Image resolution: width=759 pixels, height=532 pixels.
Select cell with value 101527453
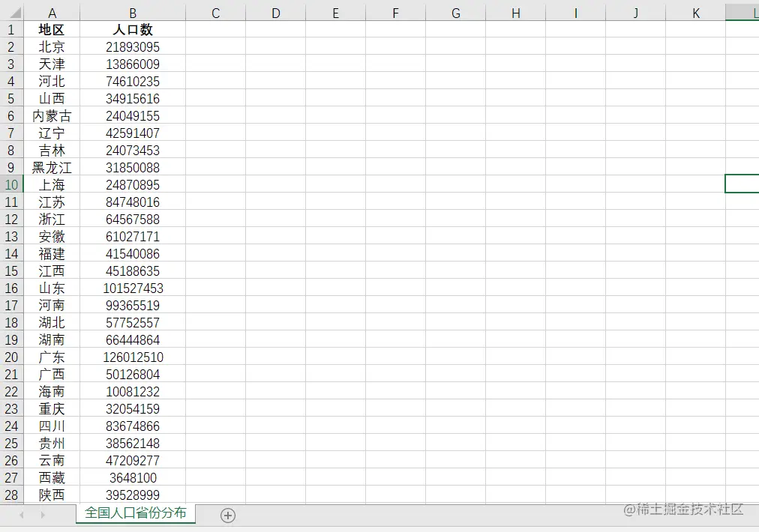pyautogui.click(x=133, y=288)
